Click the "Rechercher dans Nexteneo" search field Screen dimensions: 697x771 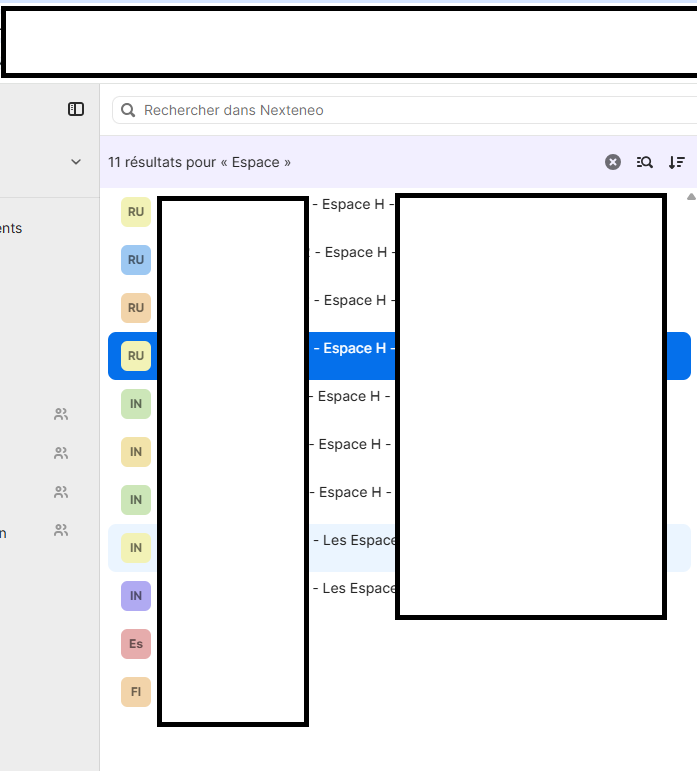400,110
